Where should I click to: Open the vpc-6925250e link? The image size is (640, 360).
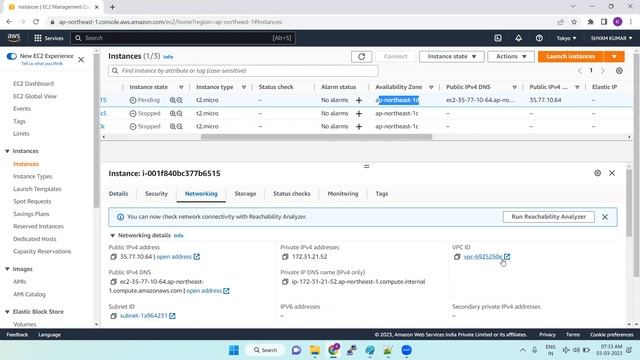pyautogui.click(x=483, y=257)
